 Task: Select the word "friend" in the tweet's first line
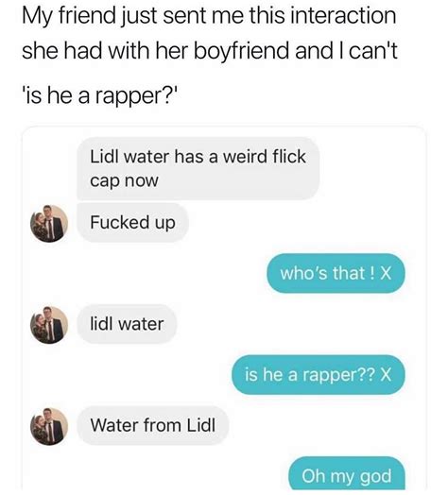[x=88, y=16]
